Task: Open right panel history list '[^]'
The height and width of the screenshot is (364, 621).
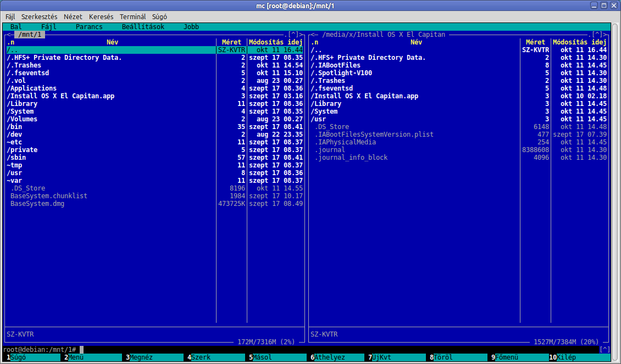Action: click(x=597, y=35)
